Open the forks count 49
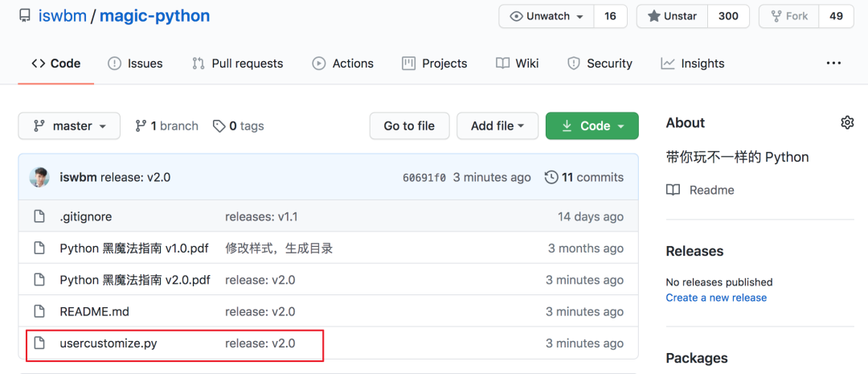The width and height of the screenshot is (868, 374). [836, 16]
